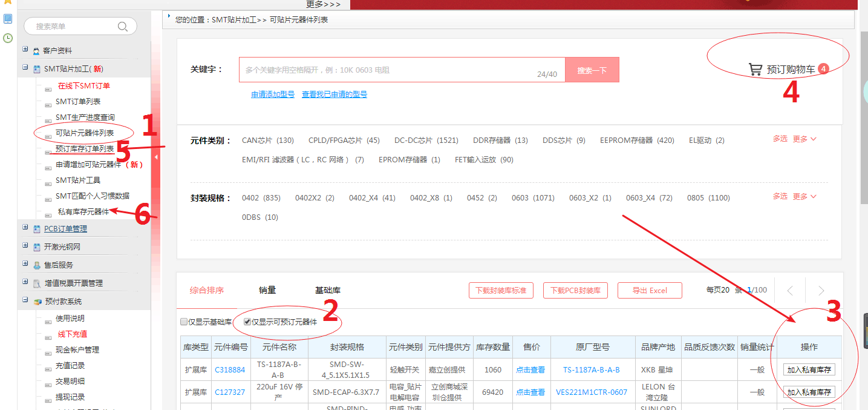Uncheck the 仅显示可预订元器件 checkbox
This screenshot has width=868, height=410.
click(x=247, y=322)
